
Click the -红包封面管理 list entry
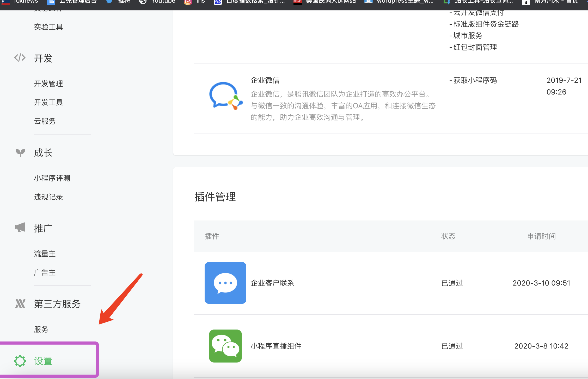pyautogui.click(x=473, y=47)
